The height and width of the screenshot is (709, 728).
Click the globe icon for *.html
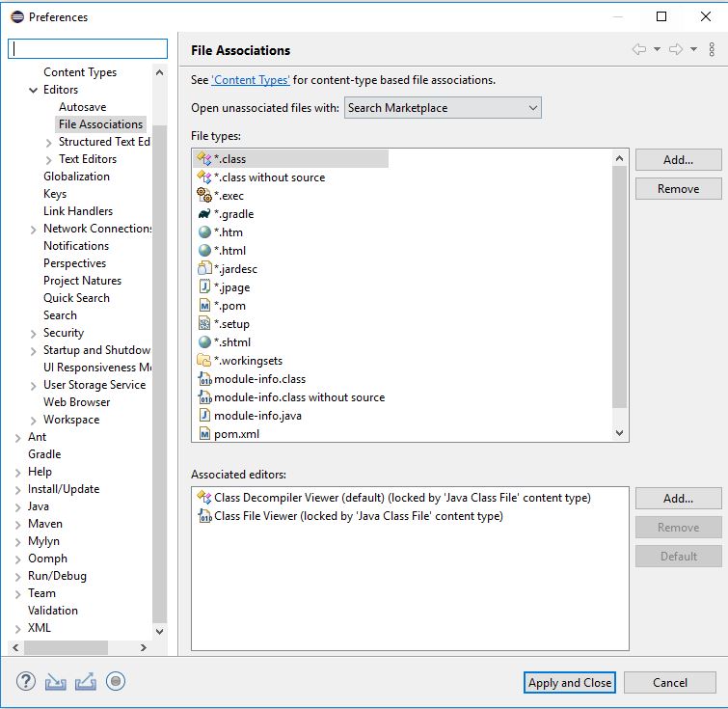tap(204, 251)
